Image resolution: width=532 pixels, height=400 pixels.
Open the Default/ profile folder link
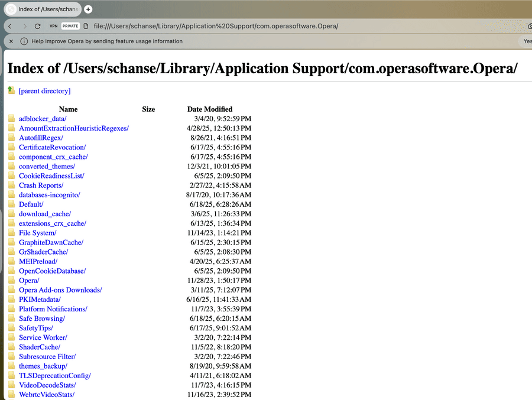click(31, 204)
